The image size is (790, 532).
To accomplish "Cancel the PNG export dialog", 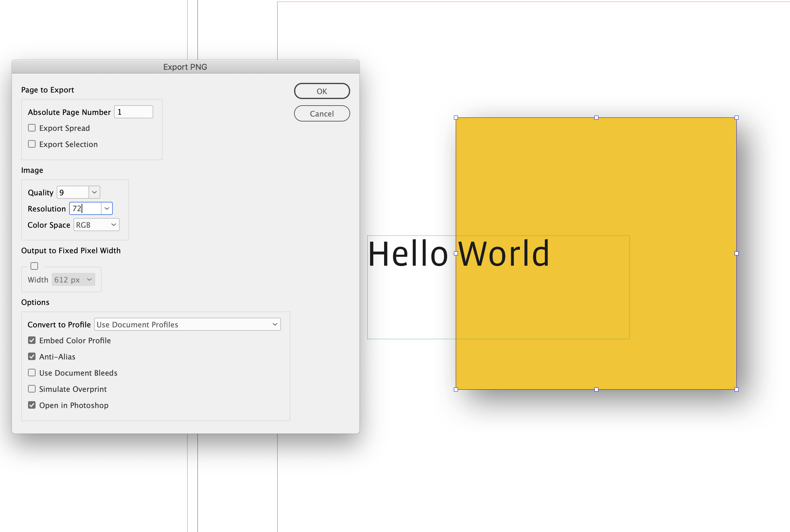I will point(321,113).
